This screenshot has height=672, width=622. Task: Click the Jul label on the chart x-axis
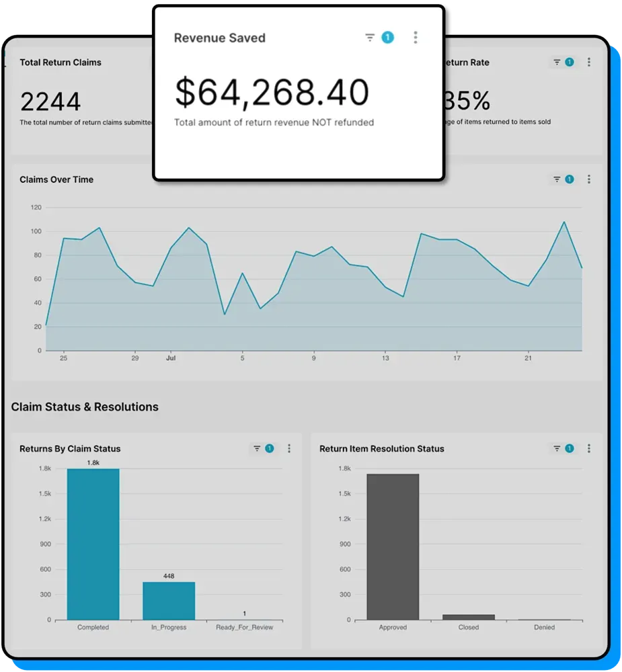170,358
